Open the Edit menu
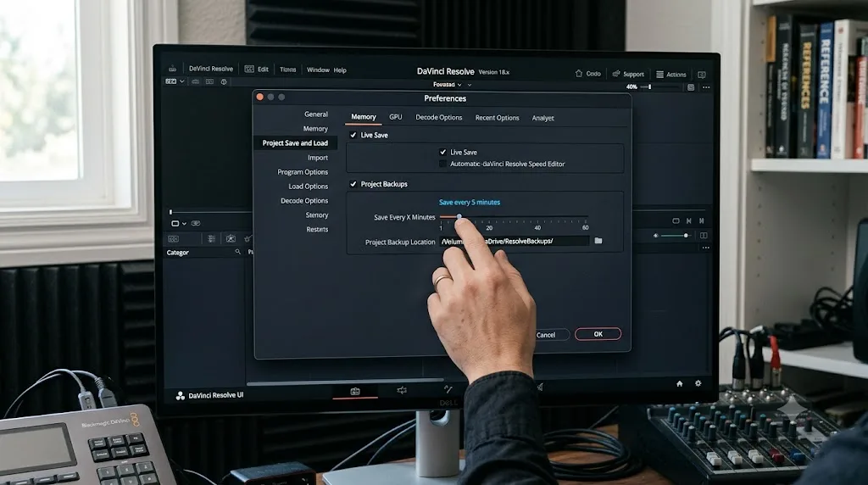The height and width of the screenshot is (485, 868). pos(263,70)
